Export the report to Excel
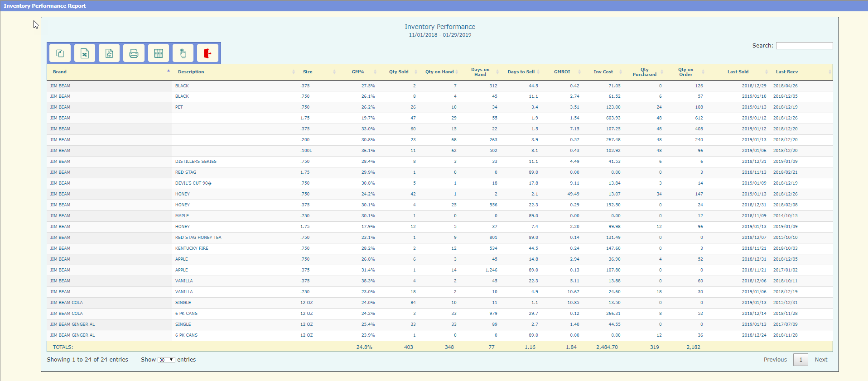 pos(85,53)
